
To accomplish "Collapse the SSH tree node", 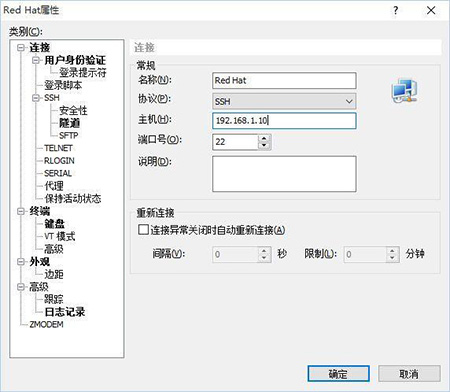I will 36,98.
